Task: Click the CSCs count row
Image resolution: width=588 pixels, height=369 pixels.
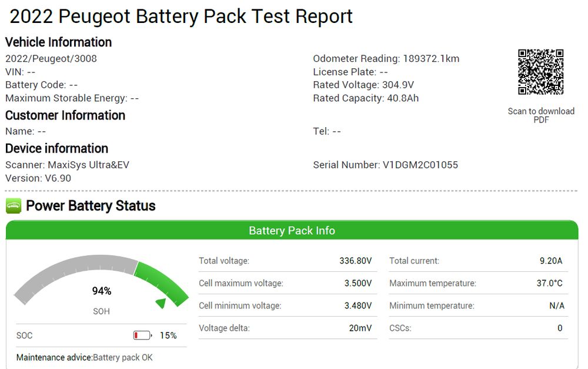Action: (x=479, y=328)
